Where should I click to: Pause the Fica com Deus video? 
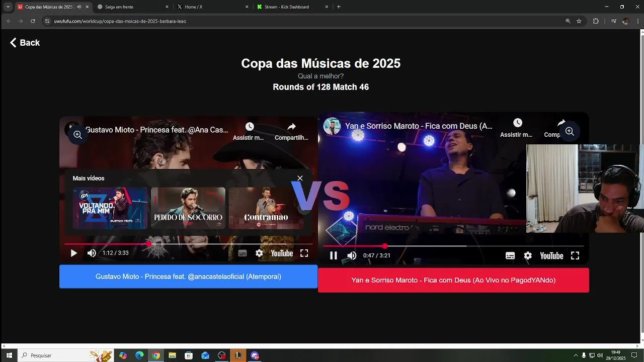(x=333, y=255)
